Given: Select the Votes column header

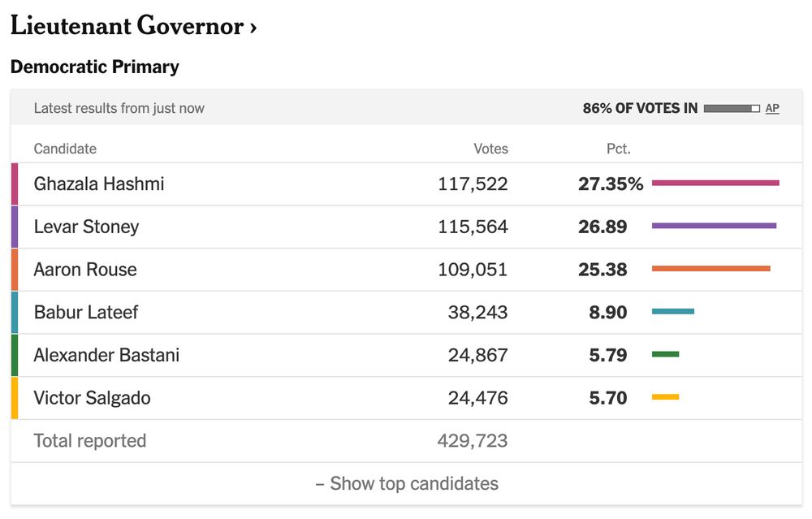Looking at the screenshot, I should (x=490, y=149).
